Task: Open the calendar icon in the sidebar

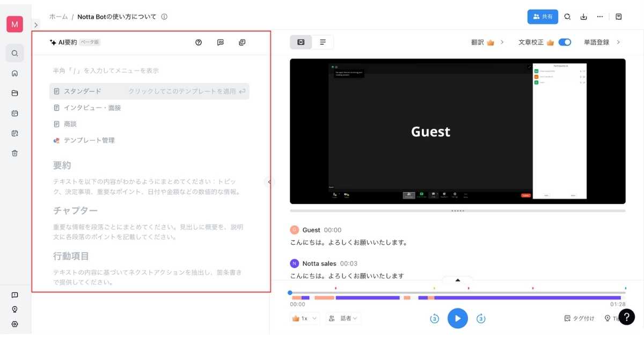Action: (15, 113)
